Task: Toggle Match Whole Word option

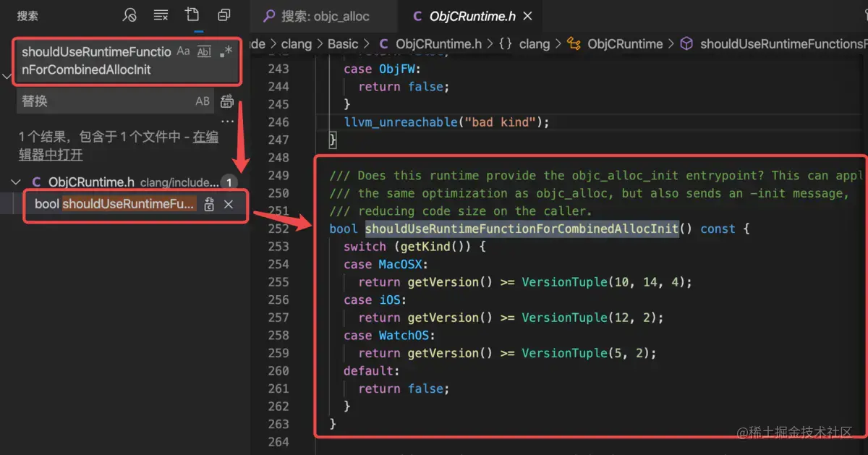Action: [x=205, y=51]
